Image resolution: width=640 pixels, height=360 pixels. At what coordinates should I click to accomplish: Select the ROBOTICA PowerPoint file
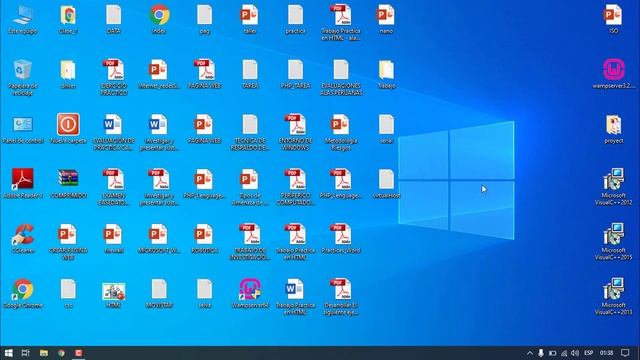pyautogui.click(x=204, y=238)
